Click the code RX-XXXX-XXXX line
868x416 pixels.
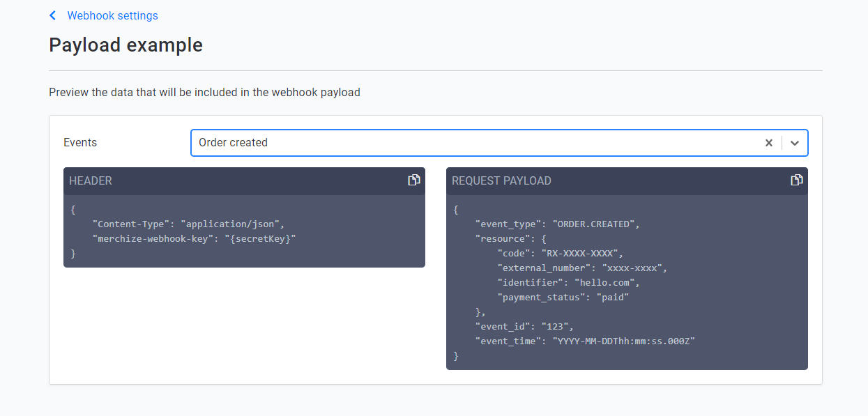point(561,254)
